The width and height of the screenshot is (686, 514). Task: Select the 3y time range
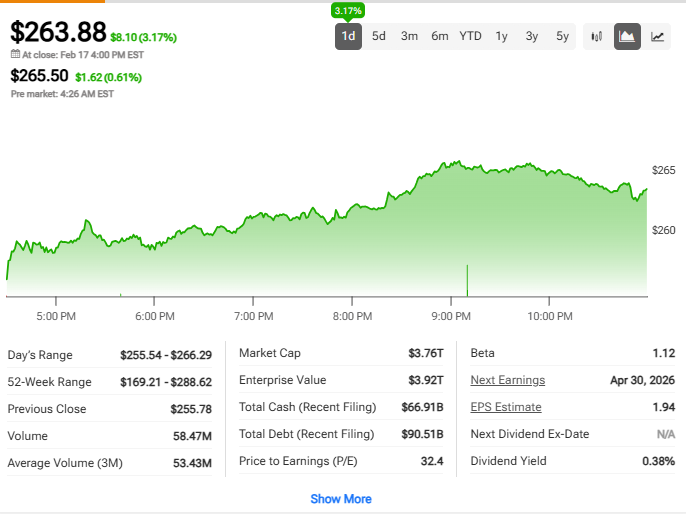pos(532,36)
